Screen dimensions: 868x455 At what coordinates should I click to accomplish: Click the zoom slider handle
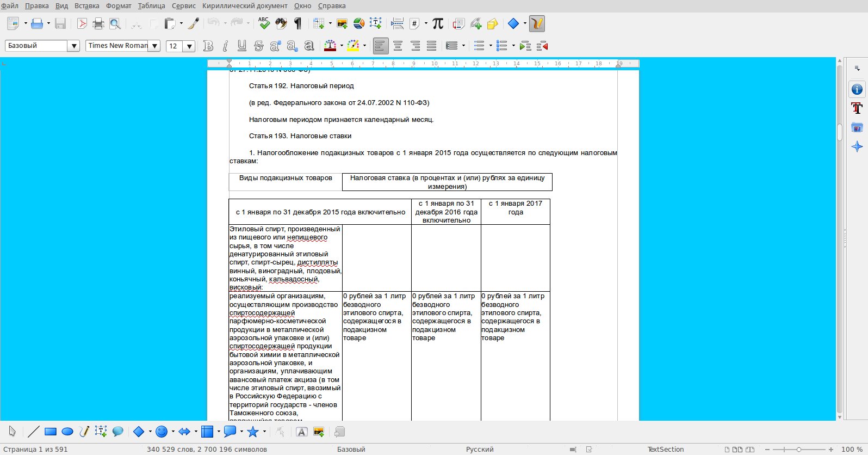(x=798, y=450)
